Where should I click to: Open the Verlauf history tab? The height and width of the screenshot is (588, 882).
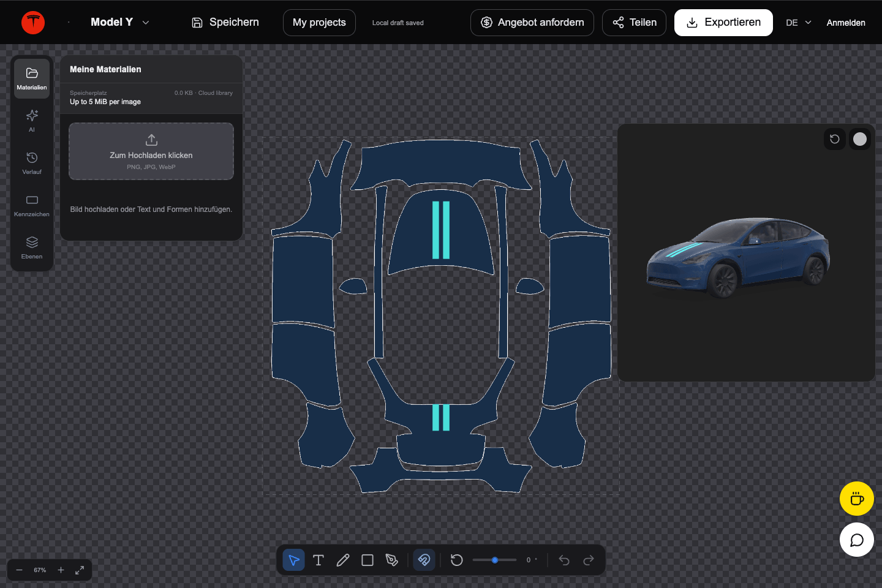[32, 163]
